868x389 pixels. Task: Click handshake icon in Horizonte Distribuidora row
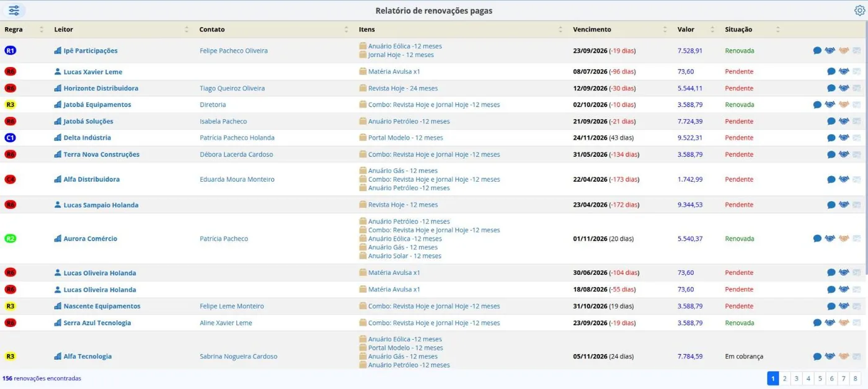[x=843, y=88]
